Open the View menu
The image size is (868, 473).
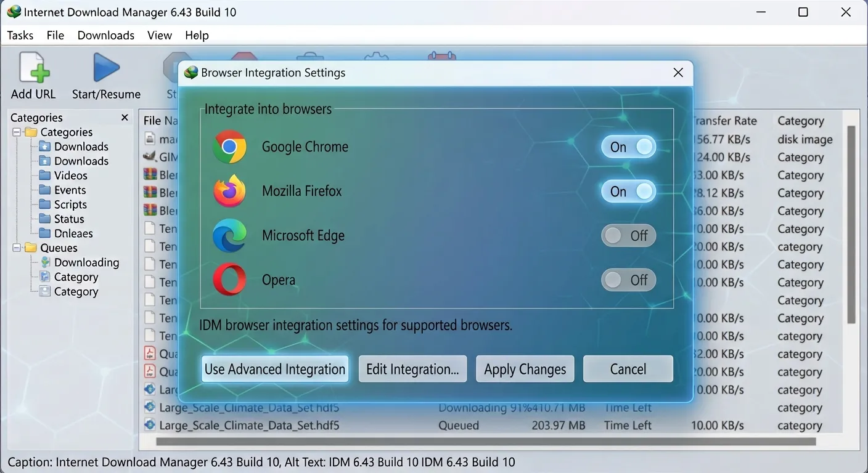160,36
